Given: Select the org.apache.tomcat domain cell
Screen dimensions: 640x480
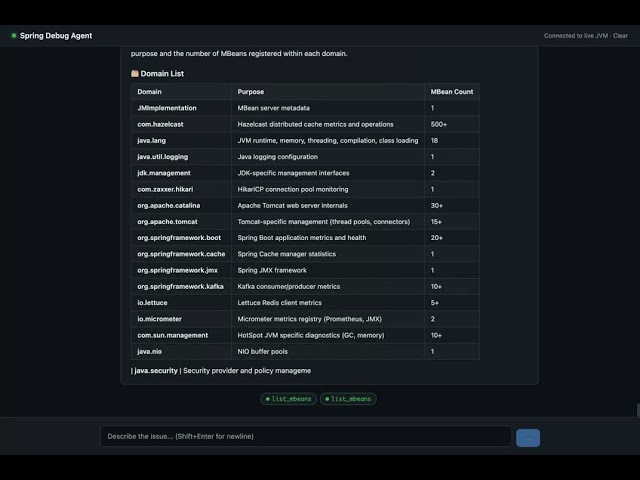Looking at the screenshot, I should (182, 222).
